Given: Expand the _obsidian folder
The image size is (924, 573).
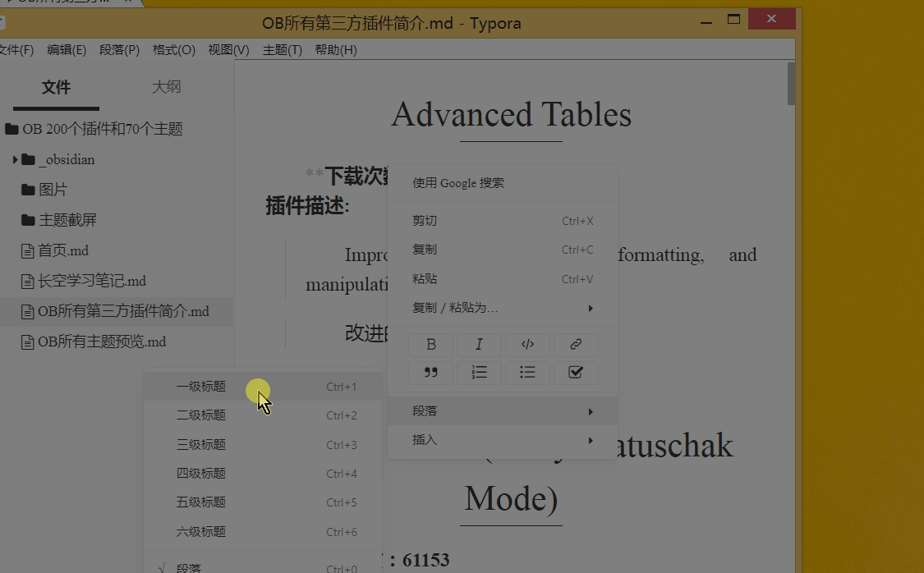Looking at the screenshot, I should 15,159.
